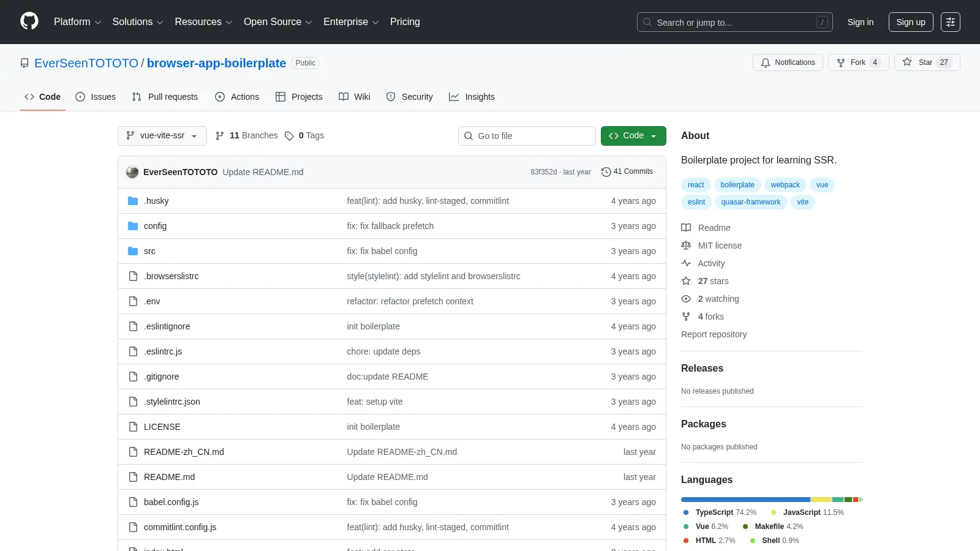Click the Activity pulse icon
Viewport: 980px width, 551px height.
point(686,263)
